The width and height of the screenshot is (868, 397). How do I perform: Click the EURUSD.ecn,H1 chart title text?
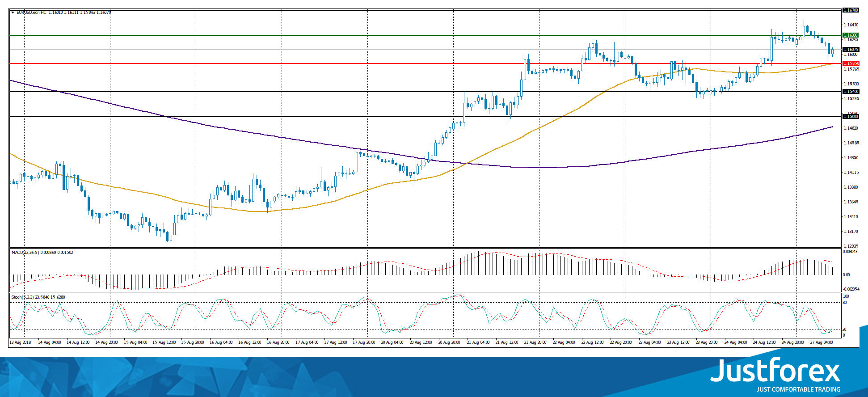click(31, 13)
